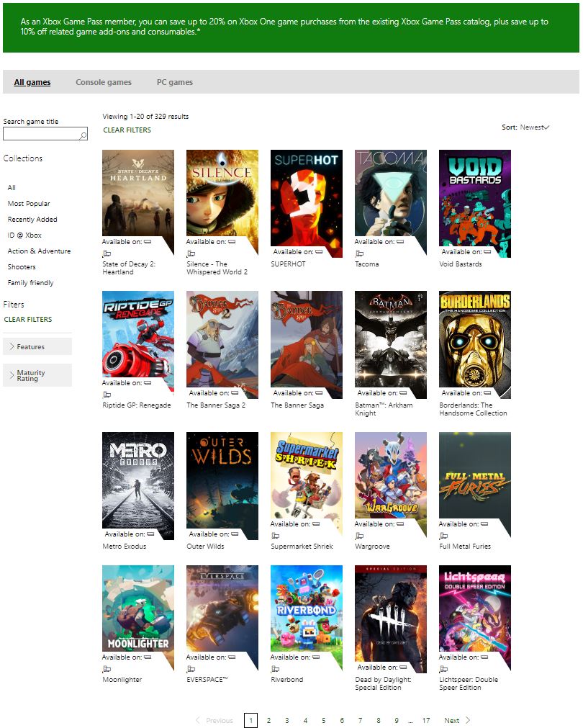
Task: Switch to Console games tab
Action: click(104, 82)
